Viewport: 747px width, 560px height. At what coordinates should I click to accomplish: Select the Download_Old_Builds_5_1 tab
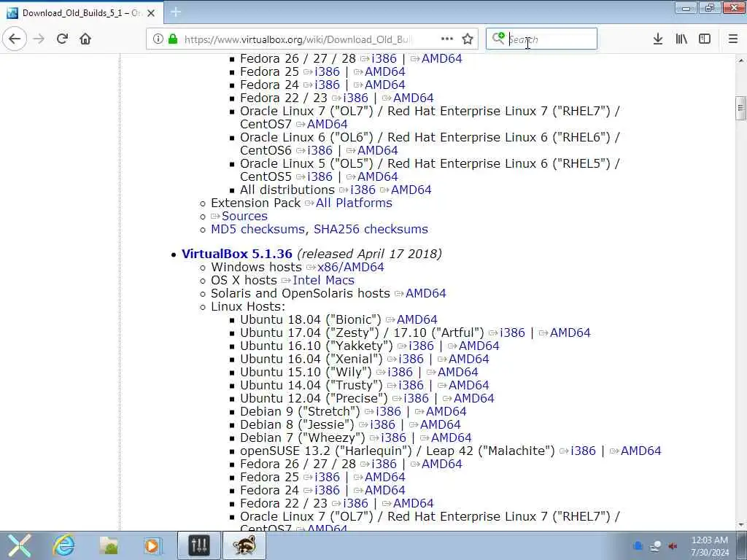(x=82, y=13)
